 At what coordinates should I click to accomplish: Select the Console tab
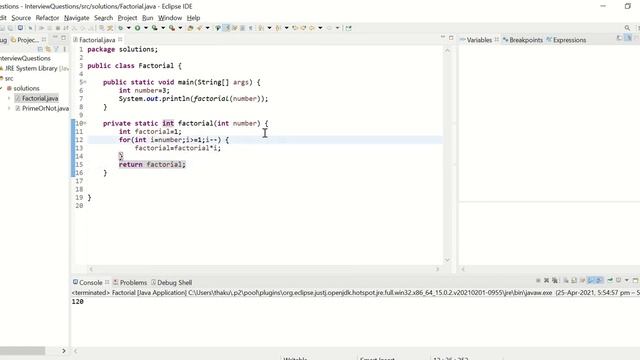pos(90,282)
